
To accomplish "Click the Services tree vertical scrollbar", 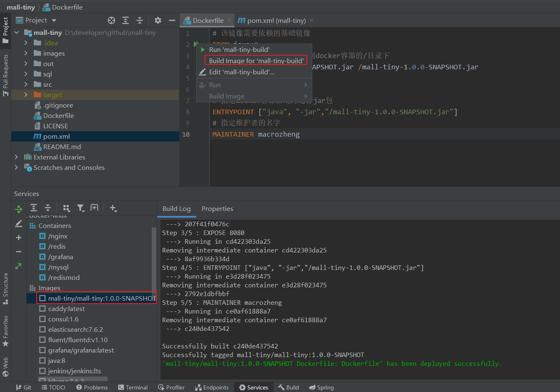I will 154,260.
